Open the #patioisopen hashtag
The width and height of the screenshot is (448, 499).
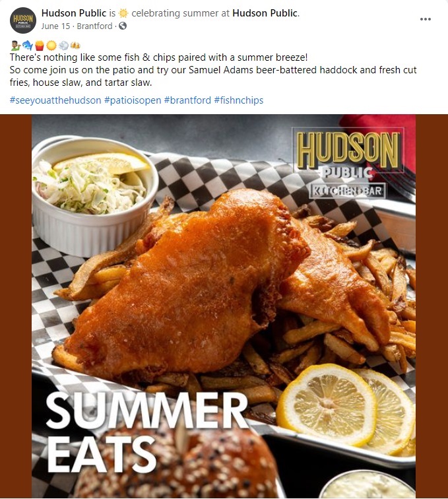(133, 100)
